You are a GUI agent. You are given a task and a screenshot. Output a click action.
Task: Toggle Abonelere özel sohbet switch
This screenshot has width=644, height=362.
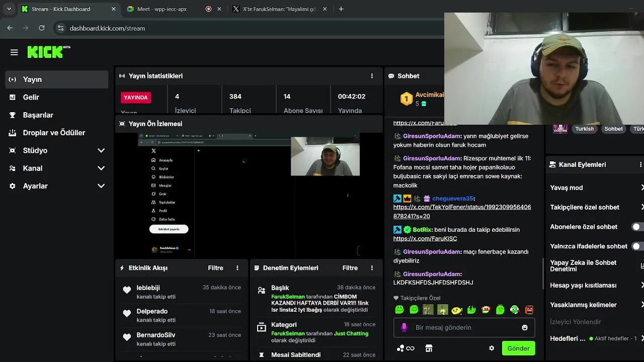[638, 227]
